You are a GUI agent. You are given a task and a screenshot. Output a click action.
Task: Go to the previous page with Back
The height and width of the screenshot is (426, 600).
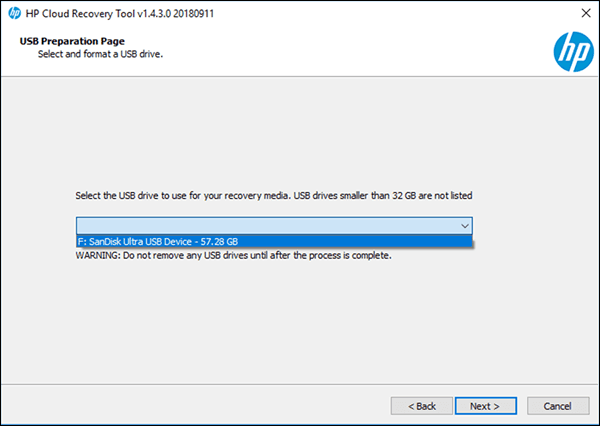[x=421, y=406]
